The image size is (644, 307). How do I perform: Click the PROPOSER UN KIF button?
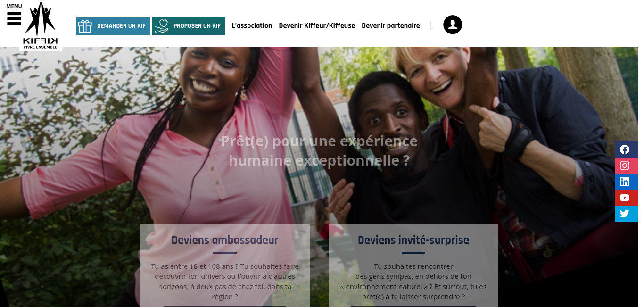coord(189,26)
